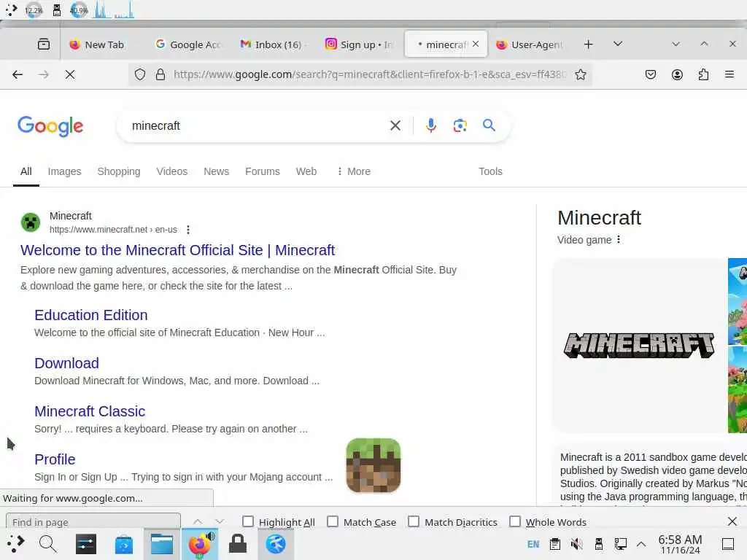747x560 pixels.
Task: Open the Minecraft logo image thumbnail
Action: tap(639, 345)
